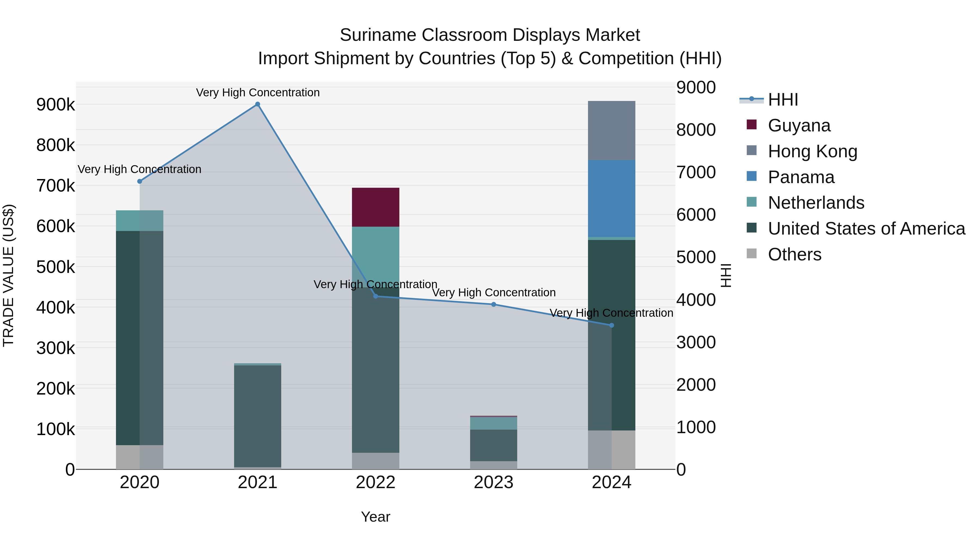This screenshot has width=980, height=551.
Task: Click the Netherlands teal legend swatch
Action: coord(751,202)
